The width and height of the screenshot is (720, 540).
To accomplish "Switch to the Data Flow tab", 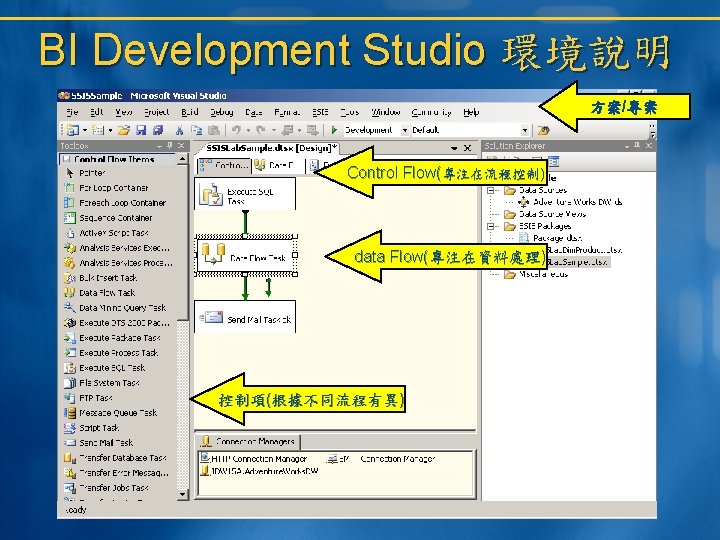I will (279, 165).
